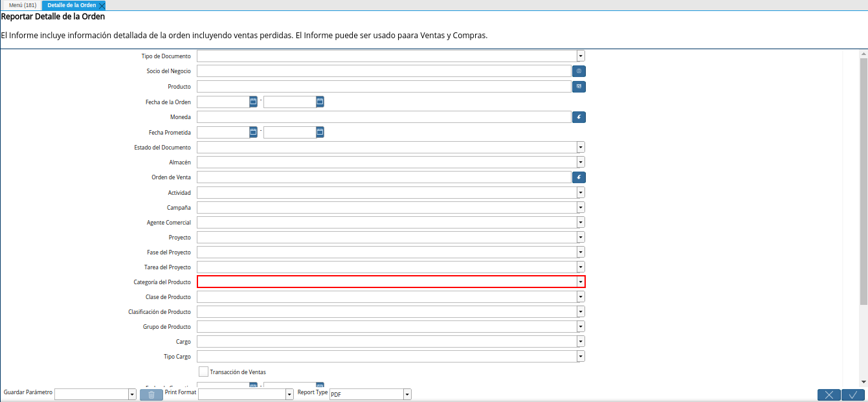Expand Categoría del Producto dropdown arrow
Image resolution: width=868 pixels, height=402 pixels.
581,282
